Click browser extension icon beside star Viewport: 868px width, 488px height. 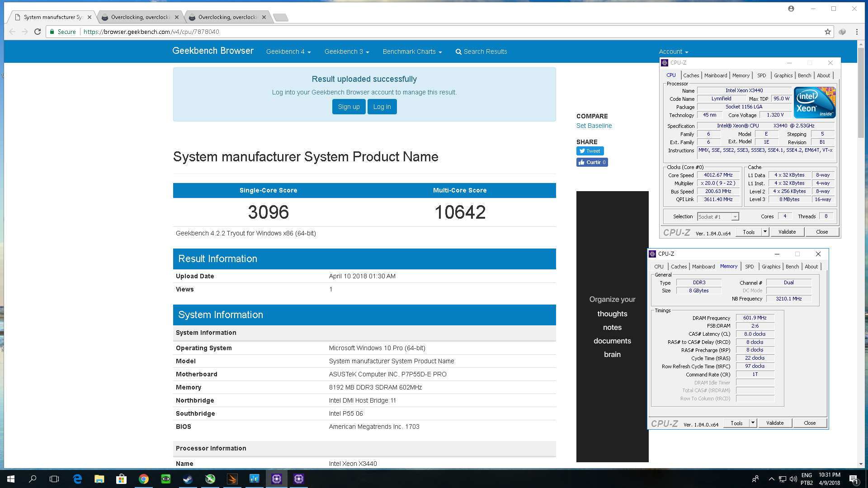(x=842, y=32)
